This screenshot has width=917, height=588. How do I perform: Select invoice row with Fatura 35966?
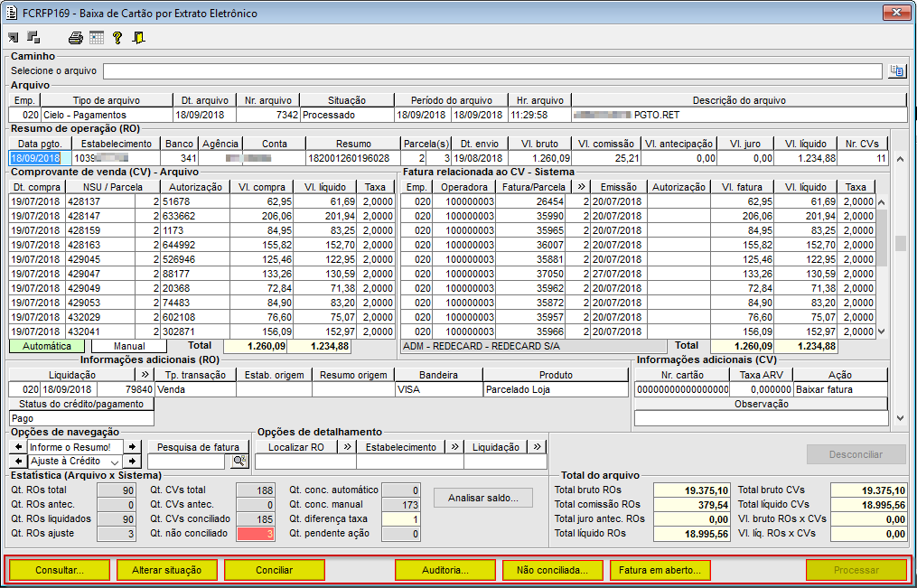pos(638,332)
